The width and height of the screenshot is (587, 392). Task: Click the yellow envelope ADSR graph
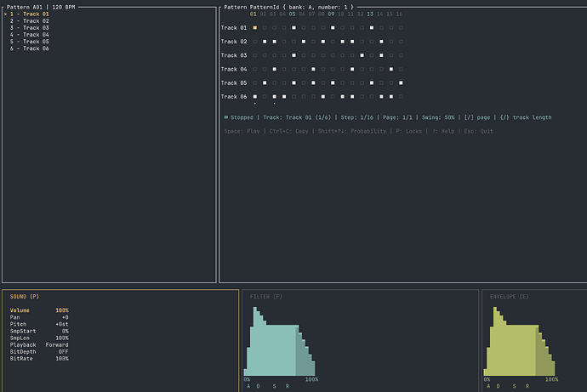pyautogui.click(x=519, y=342)
